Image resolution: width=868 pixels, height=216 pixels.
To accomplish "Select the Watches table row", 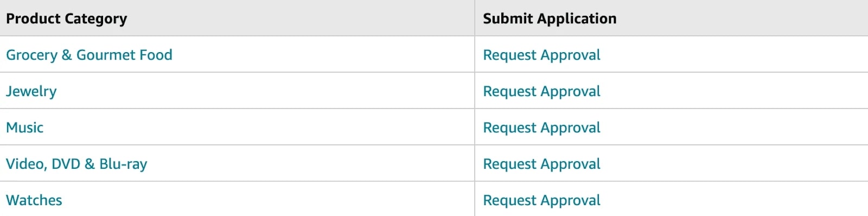I will click(x=434, y=199).
